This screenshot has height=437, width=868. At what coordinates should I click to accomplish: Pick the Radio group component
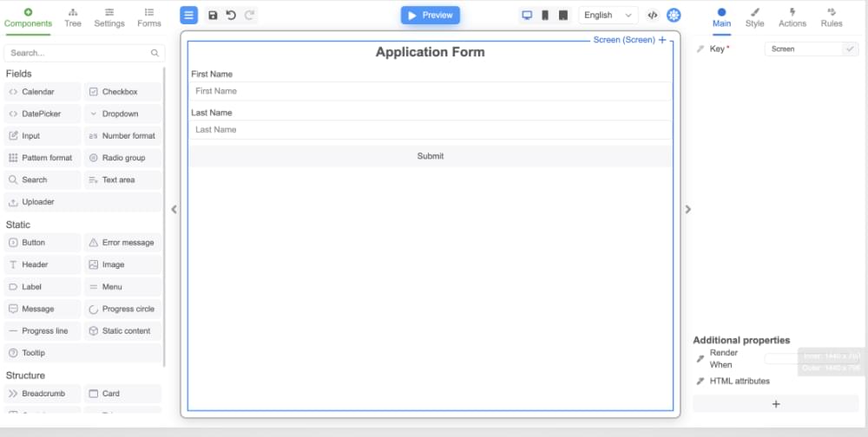123,158
